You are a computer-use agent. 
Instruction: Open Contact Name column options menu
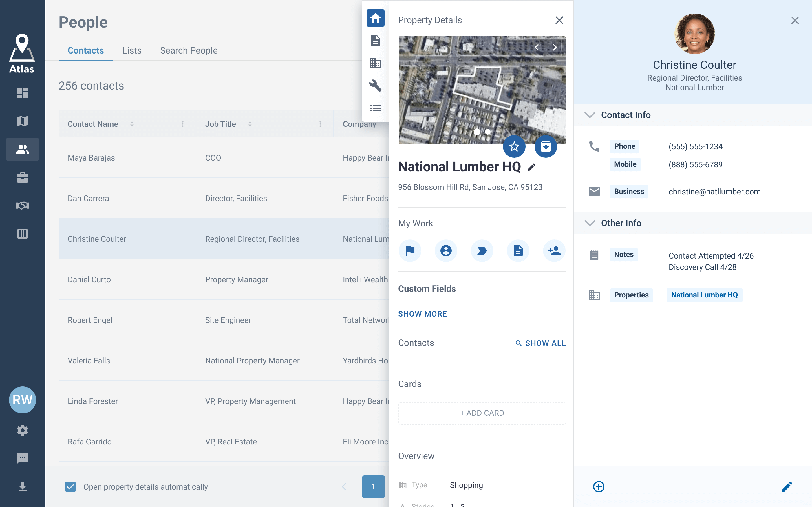pos(182,124)
